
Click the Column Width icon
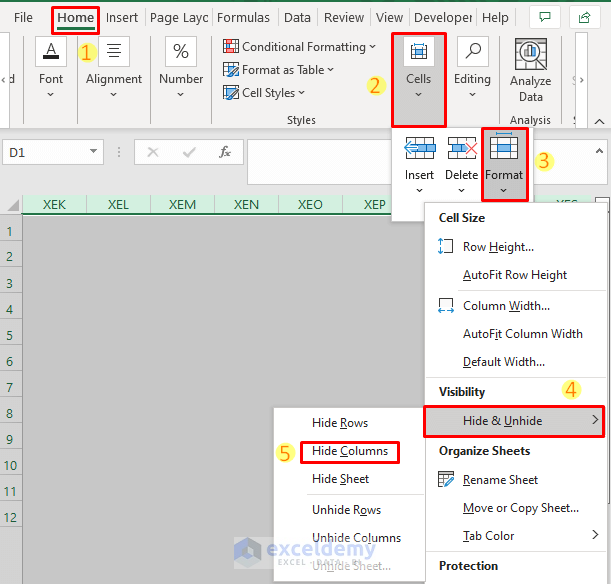[x=445, y=306]
